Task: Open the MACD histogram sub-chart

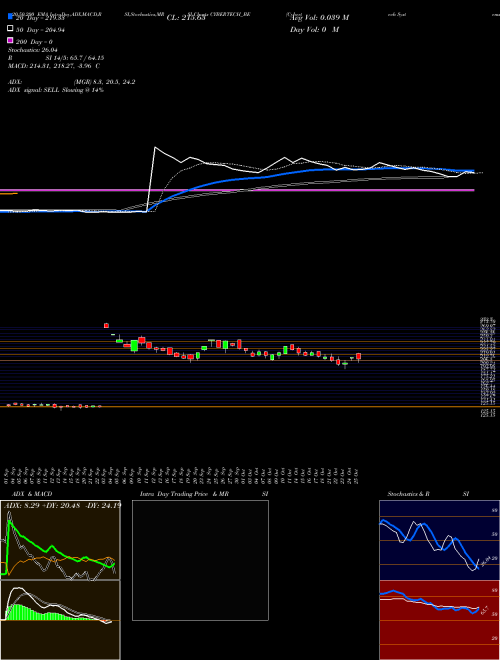Action: tap(60, 620)
